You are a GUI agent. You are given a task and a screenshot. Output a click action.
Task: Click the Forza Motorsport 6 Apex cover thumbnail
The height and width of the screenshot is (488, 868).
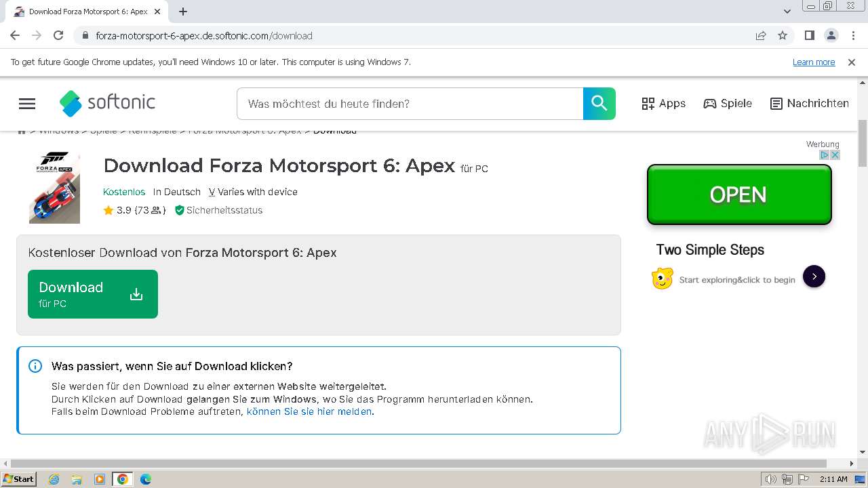[54, 187]
